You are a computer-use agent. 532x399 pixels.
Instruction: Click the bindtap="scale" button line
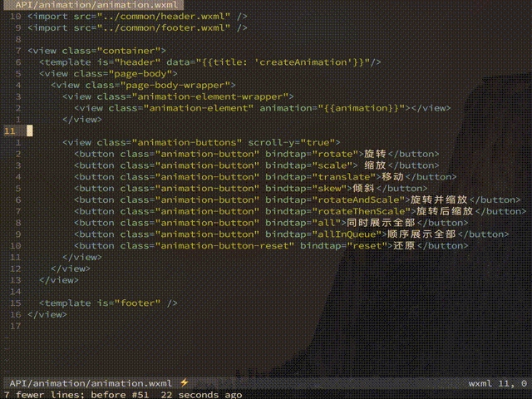click(x=256, y=165)
